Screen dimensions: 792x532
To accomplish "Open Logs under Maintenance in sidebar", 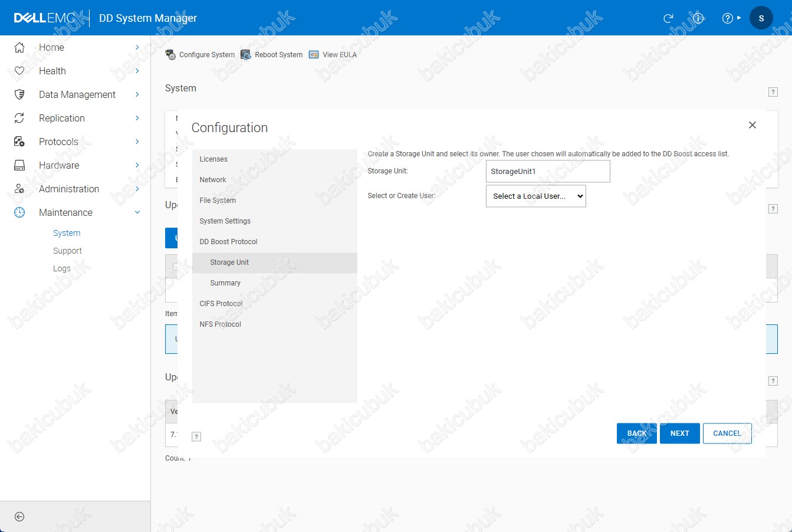I will [62, 268].
